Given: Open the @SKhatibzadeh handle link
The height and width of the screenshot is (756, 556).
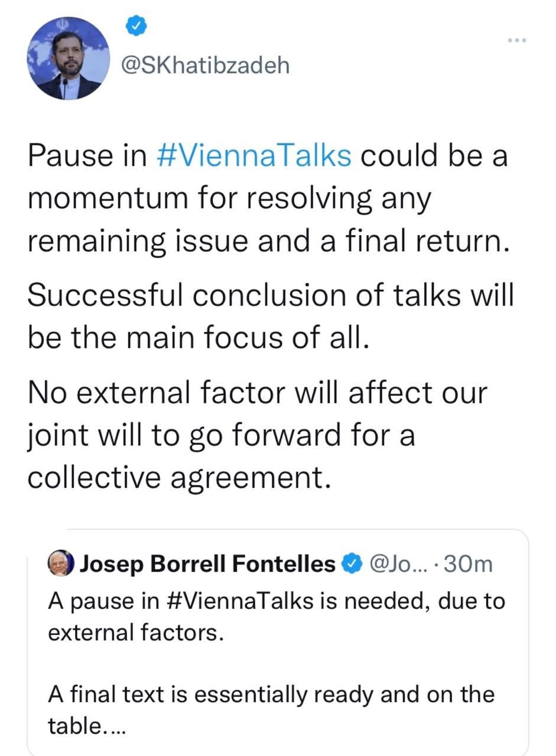Looking at the screenshot, I should tap(205, 65).
